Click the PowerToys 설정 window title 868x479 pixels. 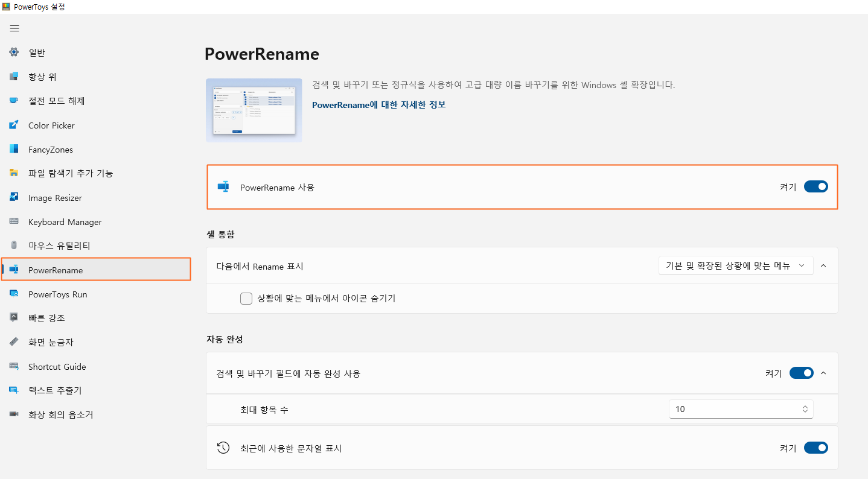tap(39, 7)
